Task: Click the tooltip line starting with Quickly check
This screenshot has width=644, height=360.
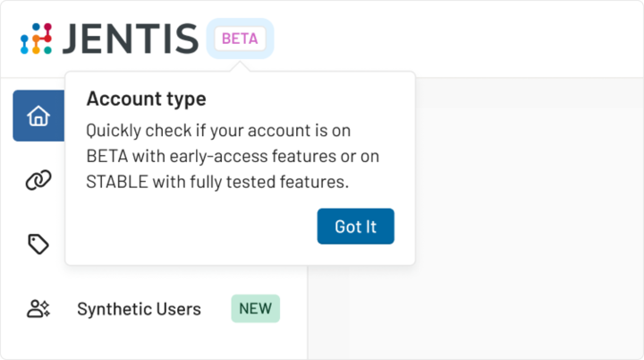Action: pyautogui.click(x=218, y=130)
